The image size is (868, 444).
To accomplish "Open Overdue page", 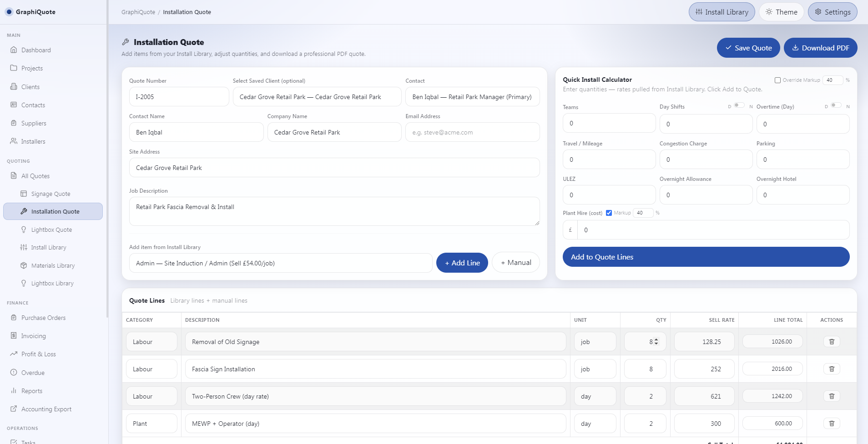I will [x=33, y=373].
